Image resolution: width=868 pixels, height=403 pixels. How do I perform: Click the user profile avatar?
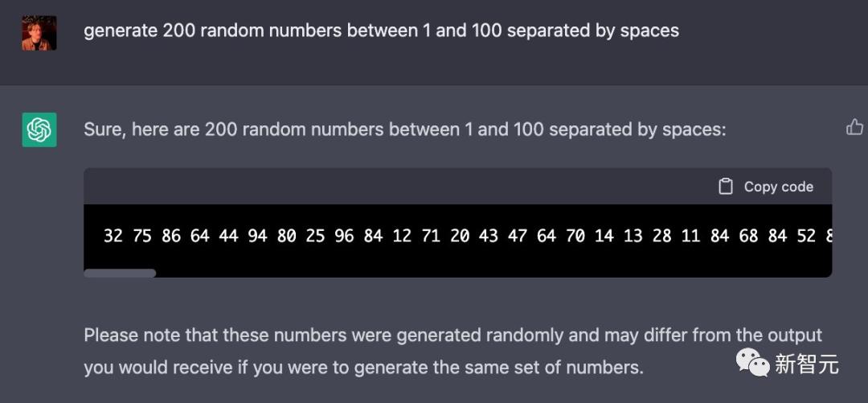click(39, 33)
